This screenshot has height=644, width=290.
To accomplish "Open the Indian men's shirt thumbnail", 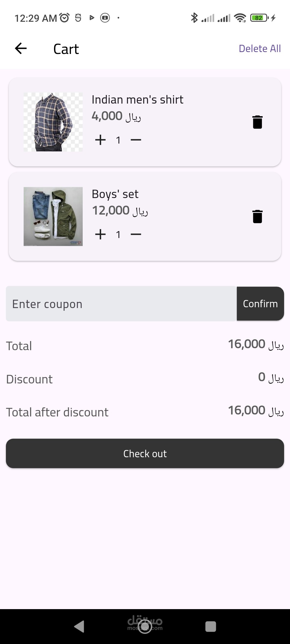I will pyautogui.click(x=53, y=122).
